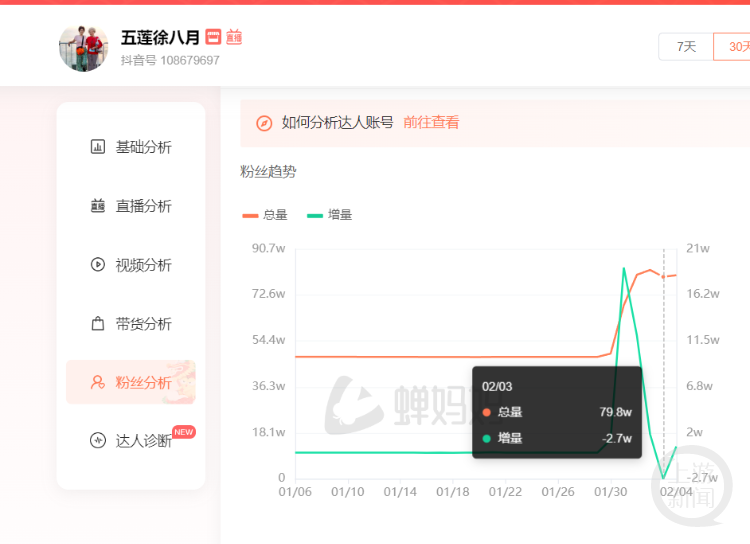Open the 视频分析 menu item
Screen dimensions: 750x544
pos(143,265)
